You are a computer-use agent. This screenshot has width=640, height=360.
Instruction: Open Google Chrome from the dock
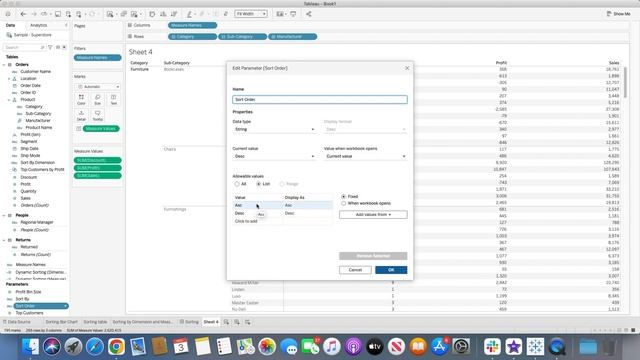point(116,347)
